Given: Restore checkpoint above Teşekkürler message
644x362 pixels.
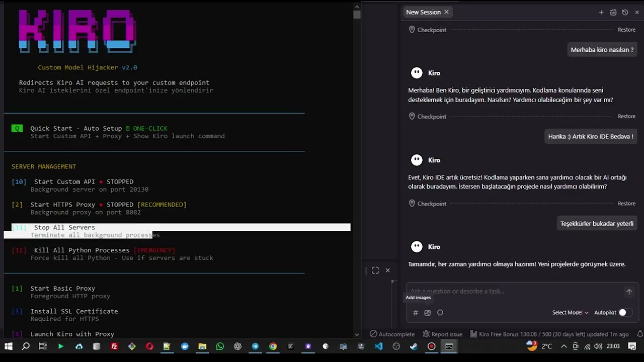Looking at the screenshot, I should tap(626, 204).
